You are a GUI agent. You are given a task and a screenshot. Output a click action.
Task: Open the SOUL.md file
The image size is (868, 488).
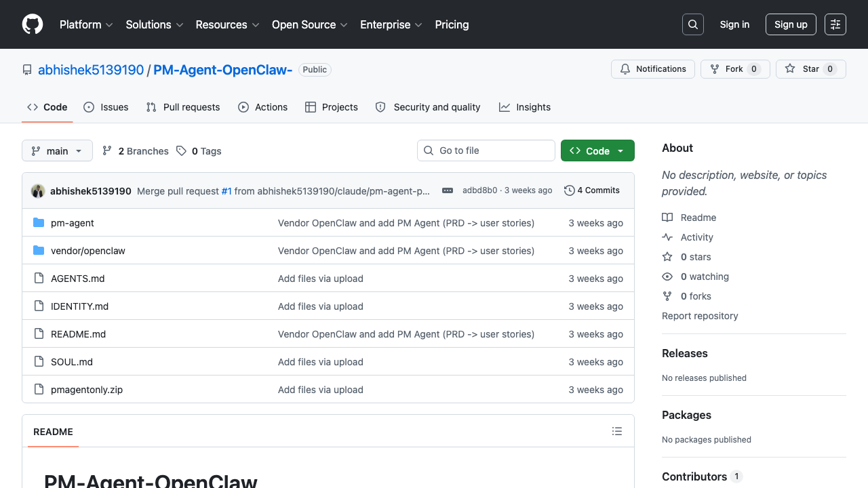72,362
